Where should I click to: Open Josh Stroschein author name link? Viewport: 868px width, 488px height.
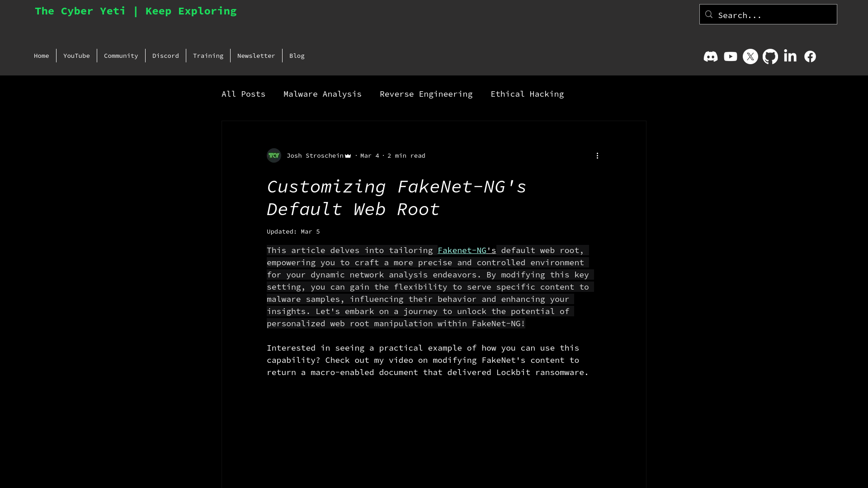click(x=315, y=155)
